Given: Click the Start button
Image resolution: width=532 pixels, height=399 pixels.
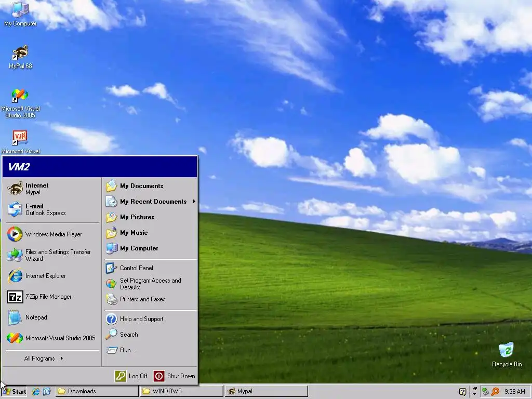Looking at the screenshot, I should (x=14, y=391).
